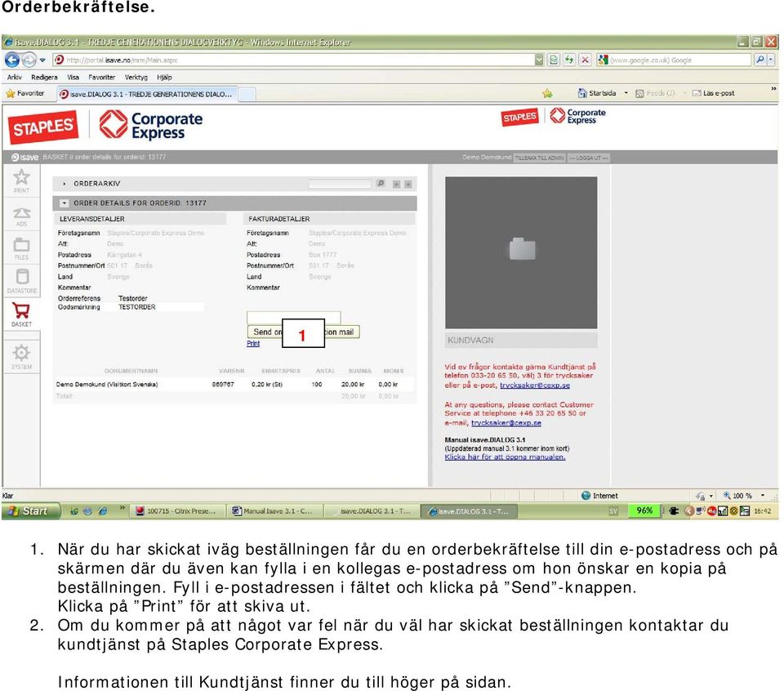
Task: Expand quick launch overflow chevron in taskbar
Action: tap(122, 508)
